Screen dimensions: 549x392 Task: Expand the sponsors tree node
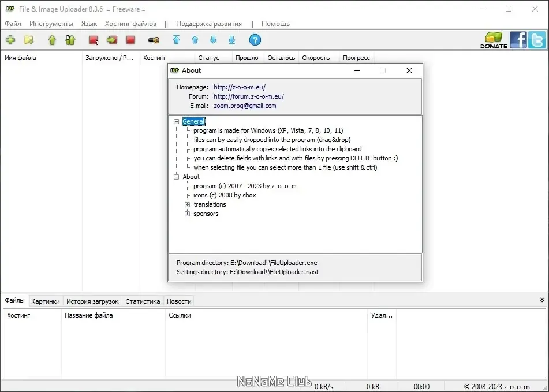pyautogui.click(x=187, y=214)
